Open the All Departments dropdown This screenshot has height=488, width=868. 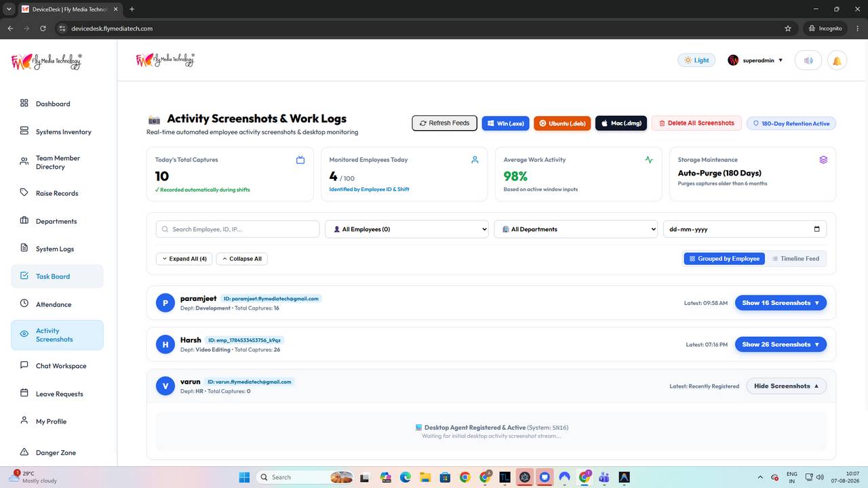(x=576, y=229)
